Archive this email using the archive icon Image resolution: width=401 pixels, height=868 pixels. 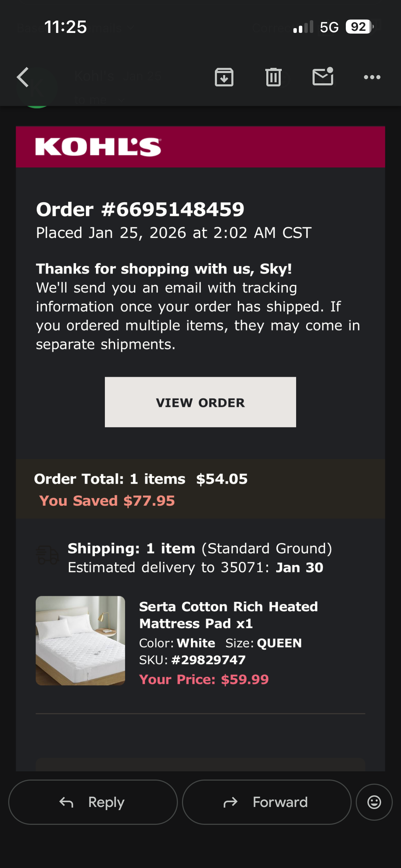pyautogui.click(x=224, y=77)
